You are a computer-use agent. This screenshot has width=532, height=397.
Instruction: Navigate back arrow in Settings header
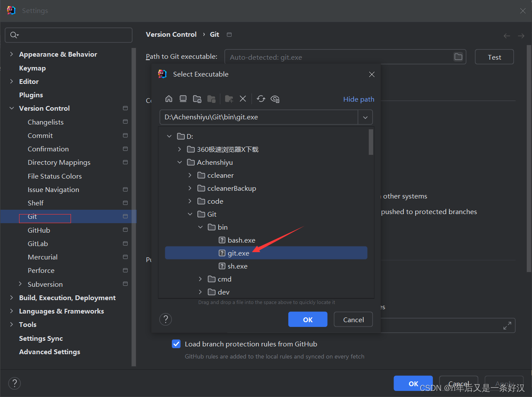point(507,36)
